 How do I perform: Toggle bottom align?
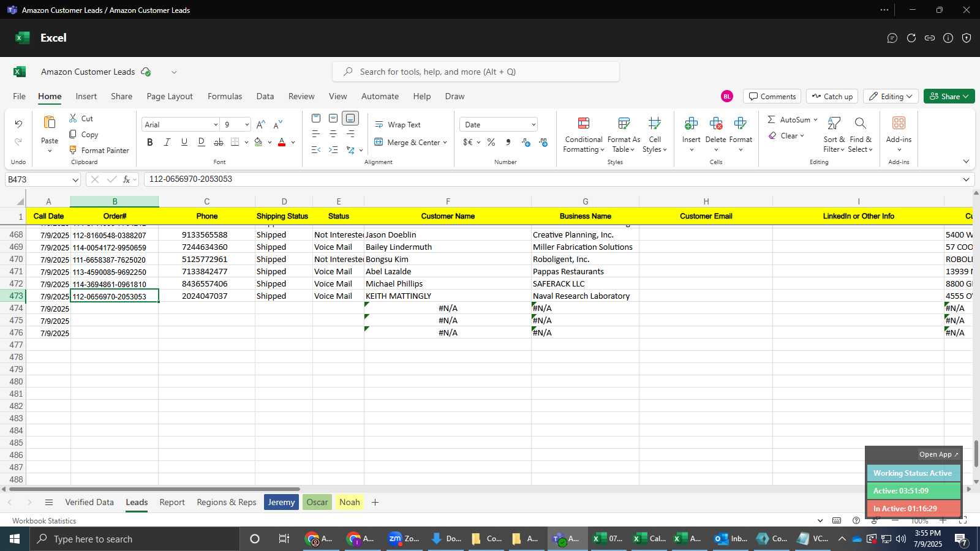point(350,118)
